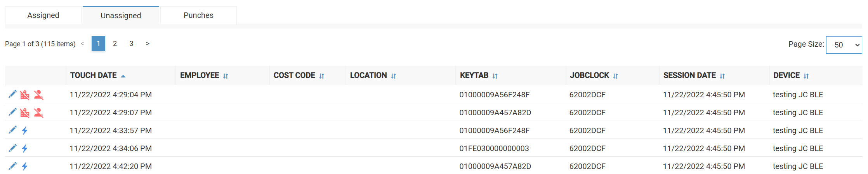Viewport: 868px width, 174px height.
Task: Edit the 4:34:06 PM touch record
Action: click(13, 148)
